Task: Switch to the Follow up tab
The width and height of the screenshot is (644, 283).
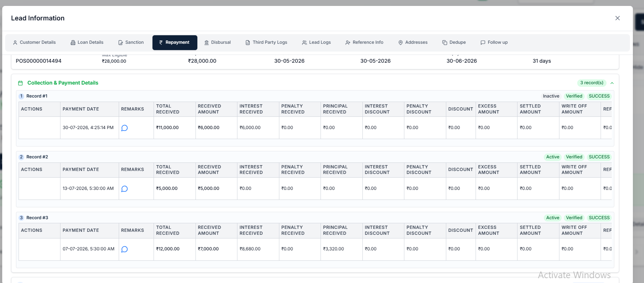Action: click(x=494, y=42)
